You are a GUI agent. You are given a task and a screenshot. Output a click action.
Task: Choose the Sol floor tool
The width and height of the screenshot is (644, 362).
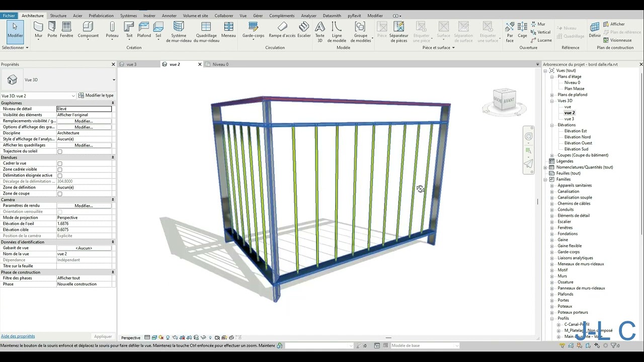pos(158,30)
